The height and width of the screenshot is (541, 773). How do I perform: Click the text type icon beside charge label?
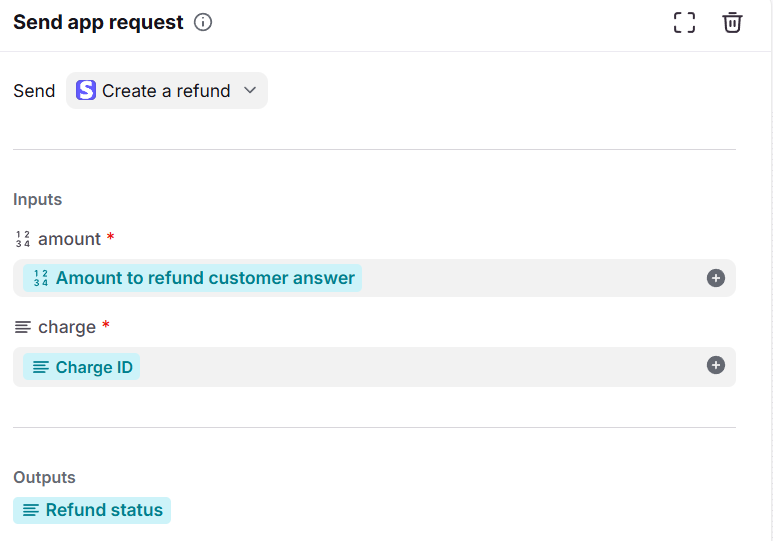[23, 327]
